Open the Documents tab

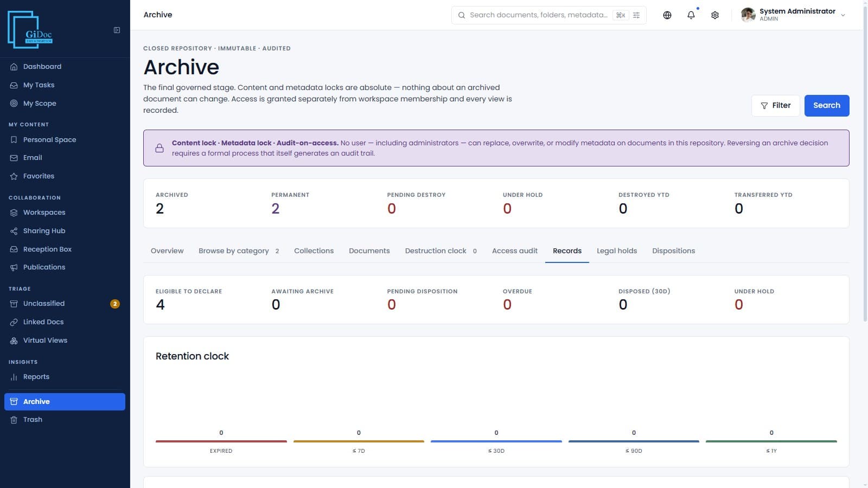tap(369, 251)
